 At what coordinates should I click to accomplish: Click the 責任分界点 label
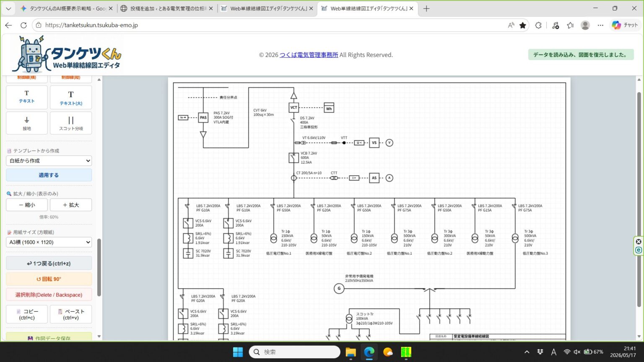pyautogui.click(x=229, y=98)
